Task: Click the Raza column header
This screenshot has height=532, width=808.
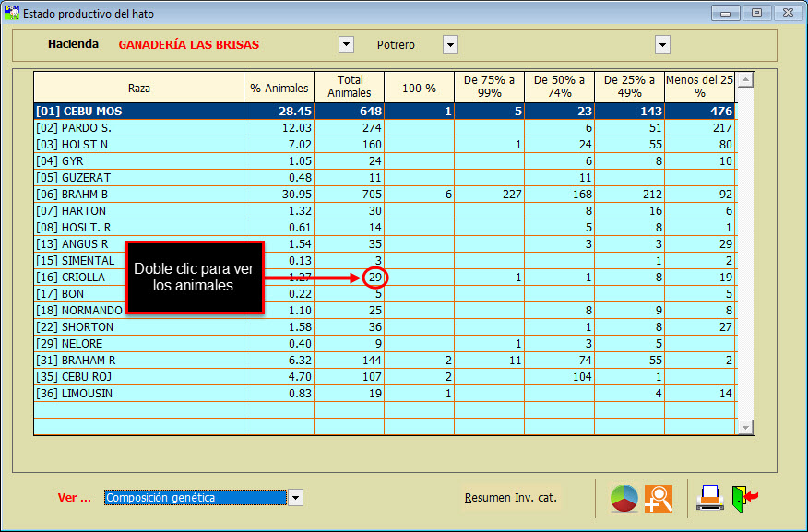Action: click(139, 88)
